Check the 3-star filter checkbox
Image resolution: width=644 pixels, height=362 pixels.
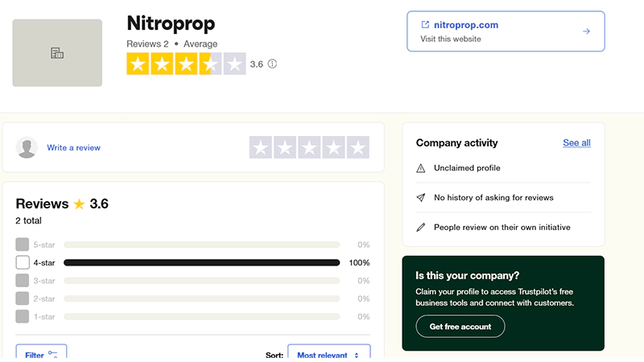pos(23,281)
